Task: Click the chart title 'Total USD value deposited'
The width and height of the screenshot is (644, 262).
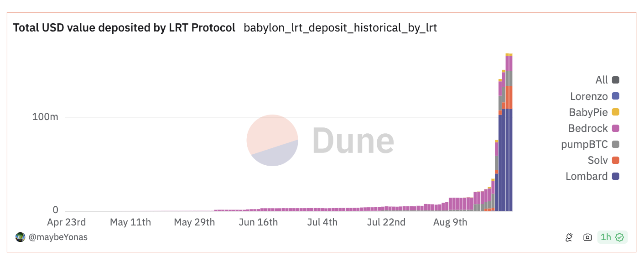Action: coord(124,28)
